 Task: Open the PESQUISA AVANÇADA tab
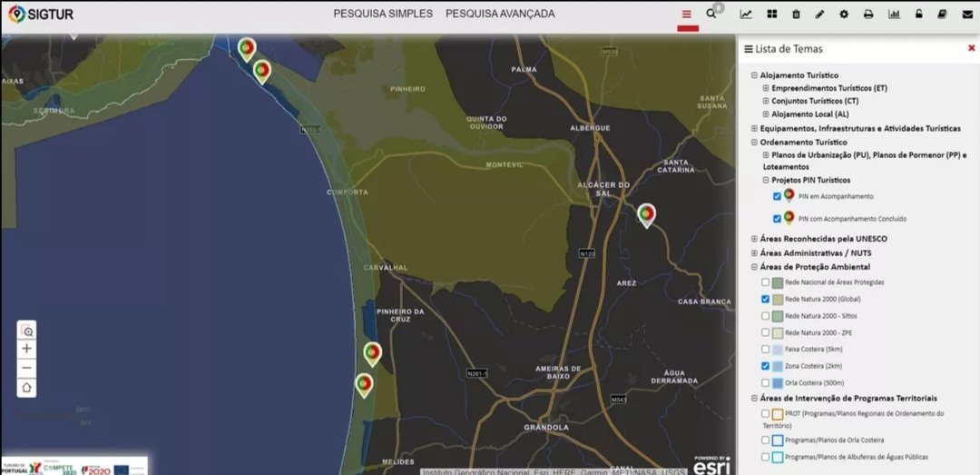pos(500,14)
